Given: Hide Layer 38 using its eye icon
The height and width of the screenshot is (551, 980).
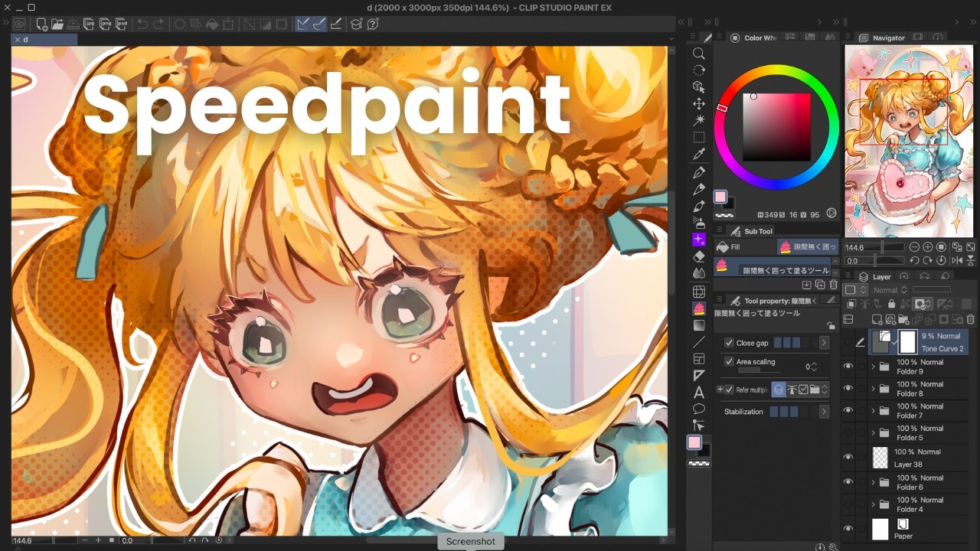Looking at the screenshot, I should pyautogui.click(x=848, y=457).
